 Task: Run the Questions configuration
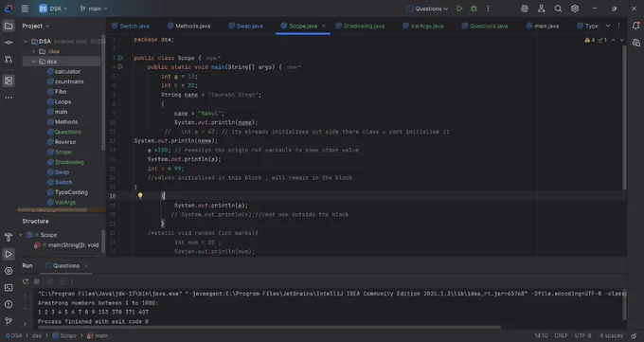point(459,9)
